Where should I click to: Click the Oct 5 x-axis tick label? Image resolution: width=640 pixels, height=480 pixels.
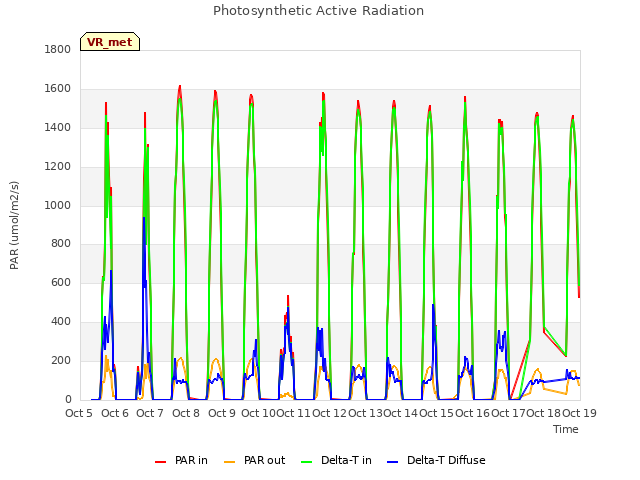79,413
